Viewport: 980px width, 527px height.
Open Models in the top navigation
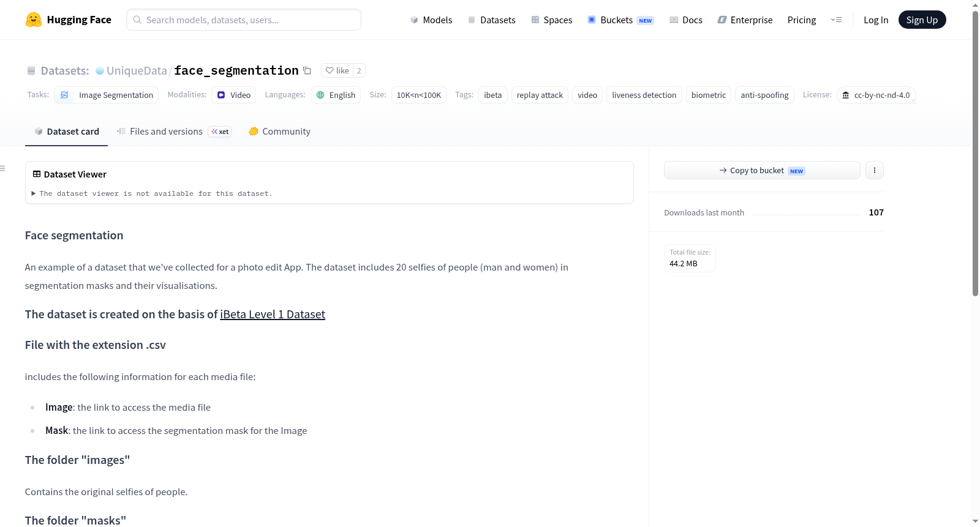tap(431, 20)
